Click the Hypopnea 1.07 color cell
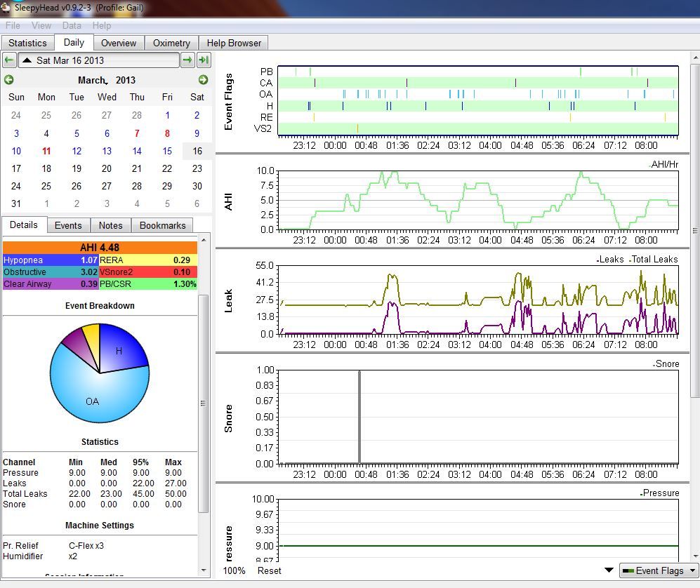The height and width of the screenshot is (588, 700). pos(51,260)
